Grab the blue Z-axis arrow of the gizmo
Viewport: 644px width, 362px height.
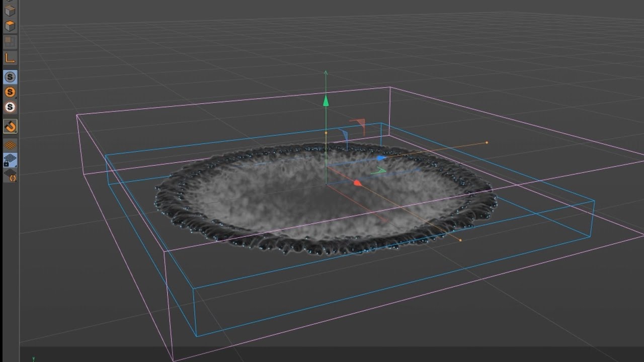(x=381, y=158)
